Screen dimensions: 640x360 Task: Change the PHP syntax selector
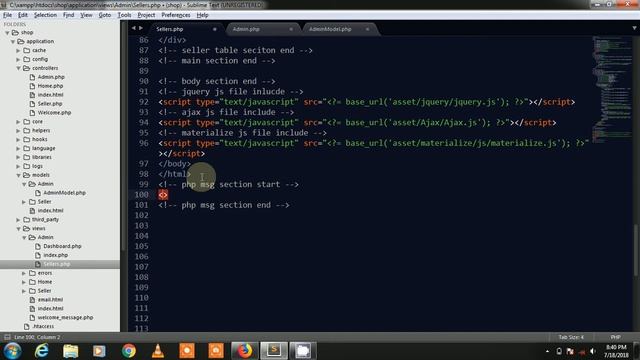coord(616,337)
